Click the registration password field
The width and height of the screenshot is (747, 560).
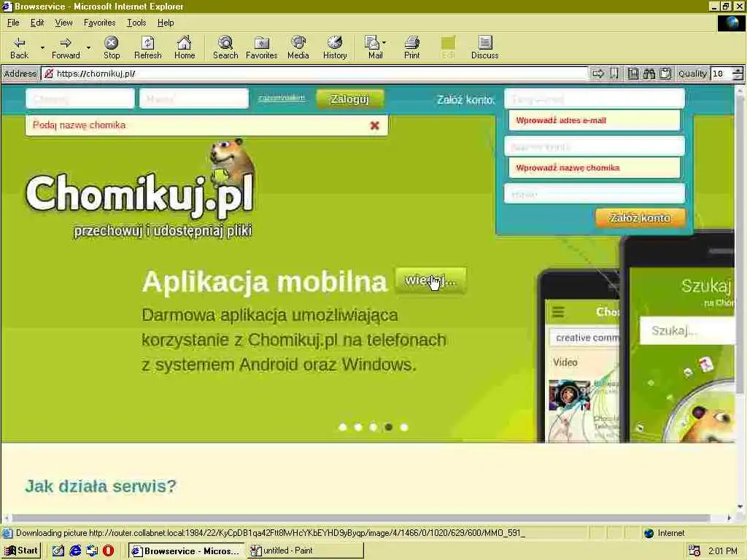tap(594, 193)
